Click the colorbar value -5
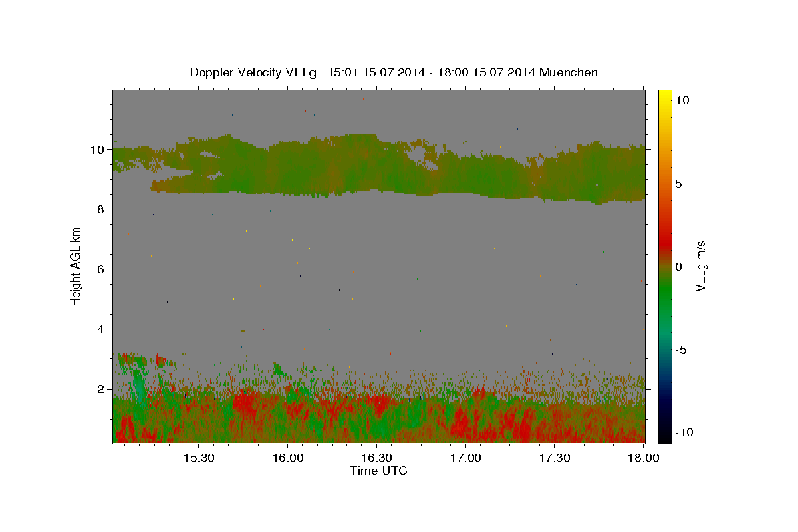Image resolution: width=798 pixels, height=532 pixels. click(x=681, y=350)
